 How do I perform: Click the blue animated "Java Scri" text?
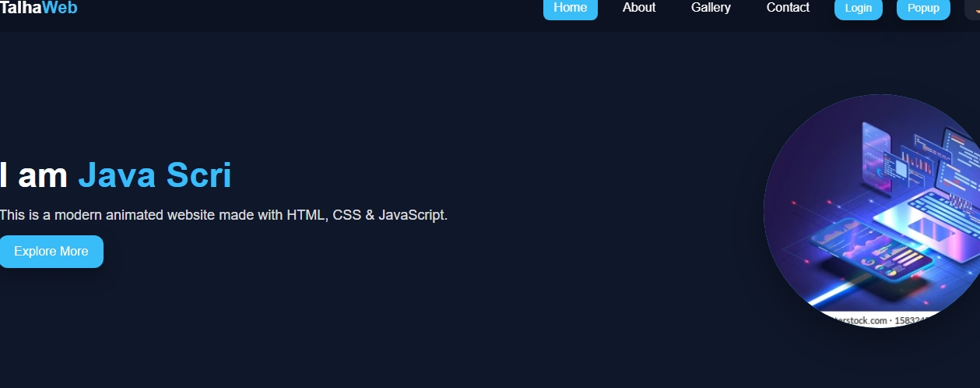click(155, 175)
